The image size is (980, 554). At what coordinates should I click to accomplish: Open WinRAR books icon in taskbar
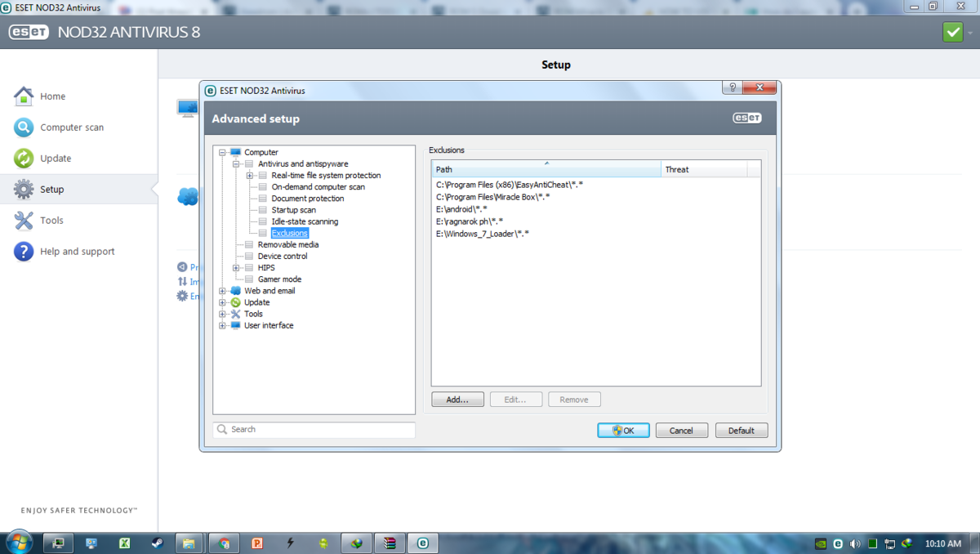[390, 543]
